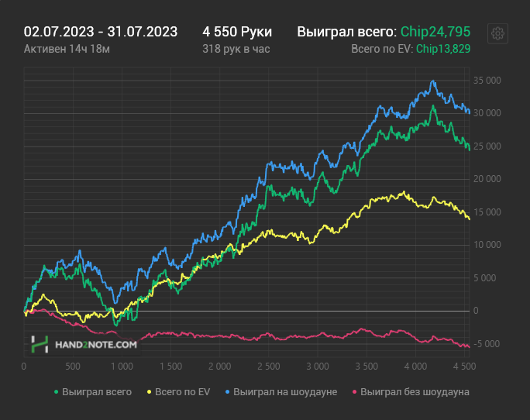The image size is (530, 420).
Task: Click the '20 000' Y-axis label
Action: click(487, 179)
